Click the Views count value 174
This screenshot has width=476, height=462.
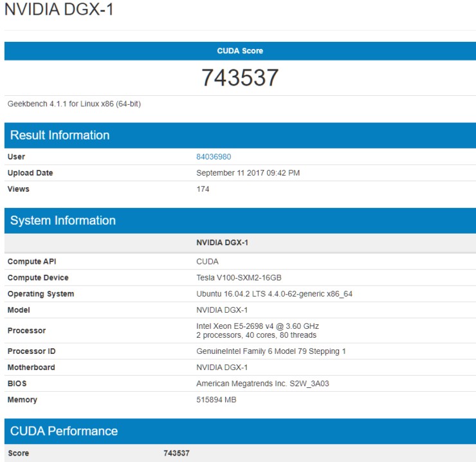click(x=203, y=189)
